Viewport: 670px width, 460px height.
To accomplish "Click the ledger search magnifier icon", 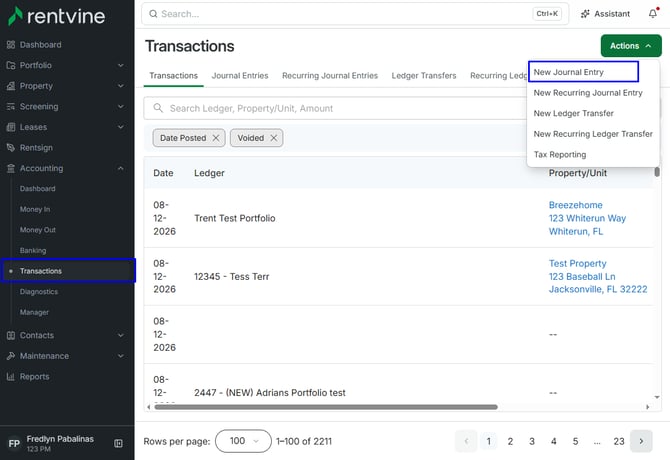I will 158,108.
